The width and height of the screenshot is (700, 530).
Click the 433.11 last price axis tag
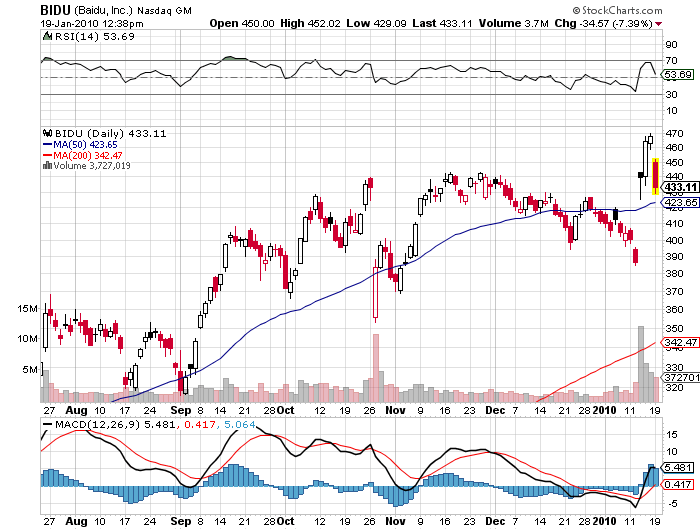click(x=680, y=188)
